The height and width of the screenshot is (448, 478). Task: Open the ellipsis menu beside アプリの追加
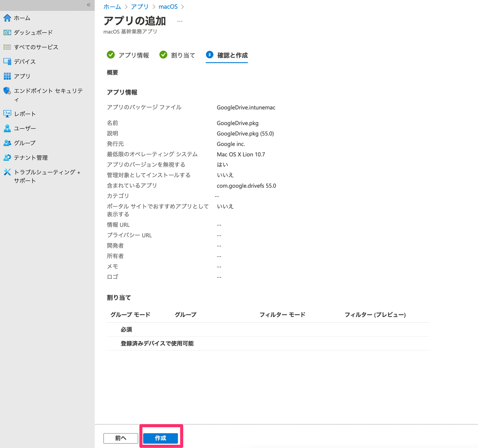180,21
